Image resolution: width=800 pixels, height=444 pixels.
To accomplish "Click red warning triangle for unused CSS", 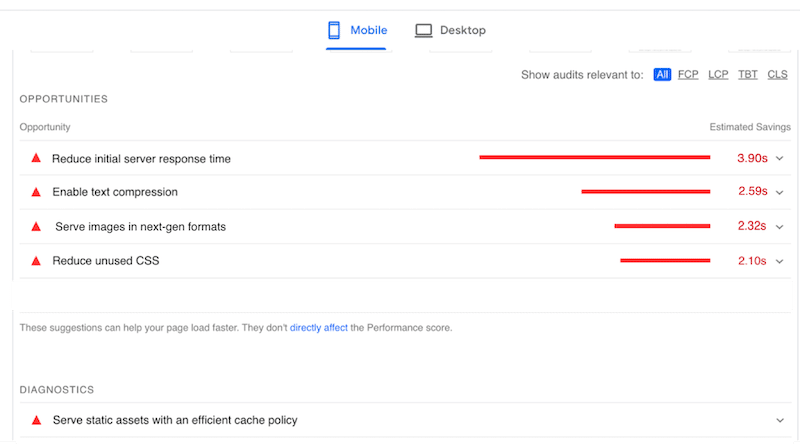I will tap(36, 261).
